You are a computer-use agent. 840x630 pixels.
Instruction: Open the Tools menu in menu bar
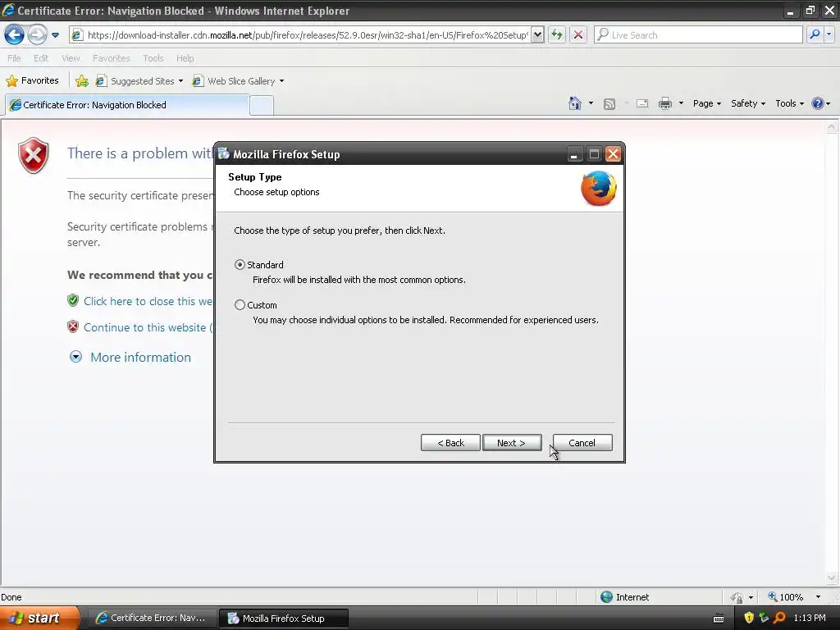153,58
